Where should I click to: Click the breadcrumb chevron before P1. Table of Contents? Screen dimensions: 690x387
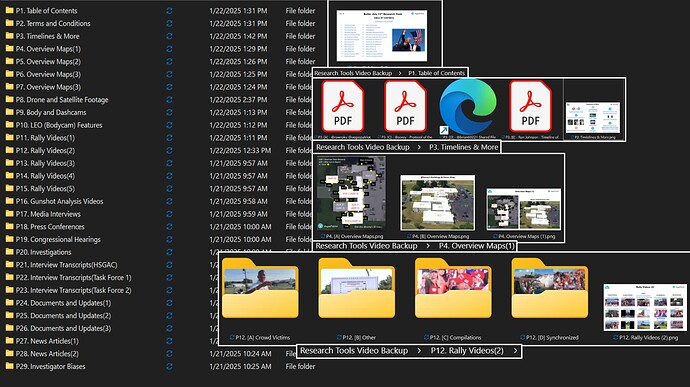400,73
